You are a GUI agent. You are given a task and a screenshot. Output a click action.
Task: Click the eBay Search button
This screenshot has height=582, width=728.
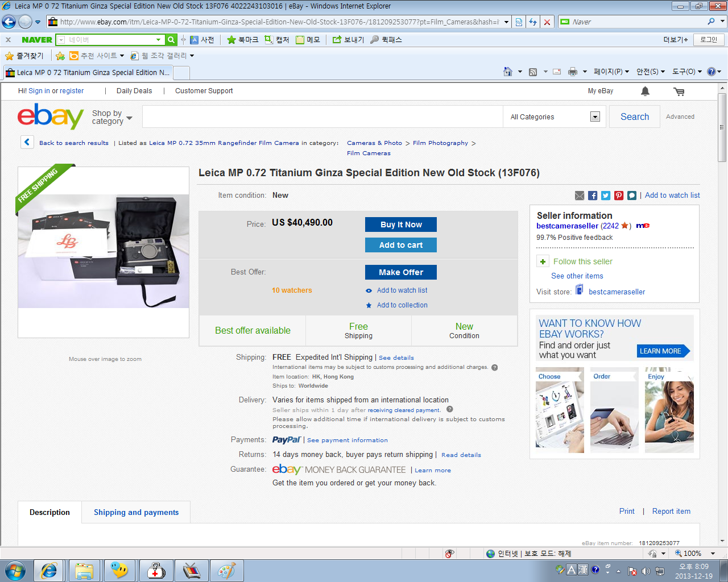[x=635, y=117]
